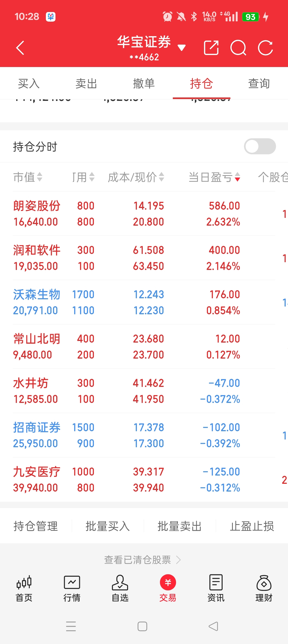Switch to the 买入 tab
The height and width of the screenshot is (644, 288).
pyautogui.click(x=29, y=84)
